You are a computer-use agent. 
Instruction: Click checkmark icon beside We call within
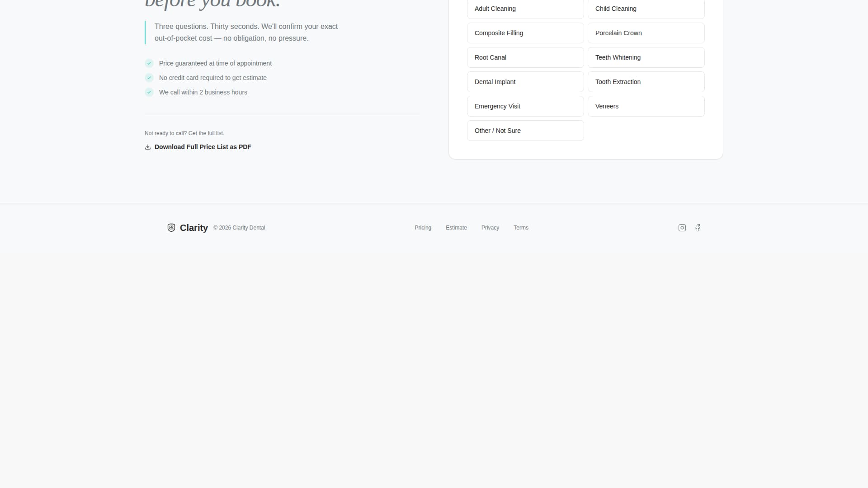click(149, 92)
